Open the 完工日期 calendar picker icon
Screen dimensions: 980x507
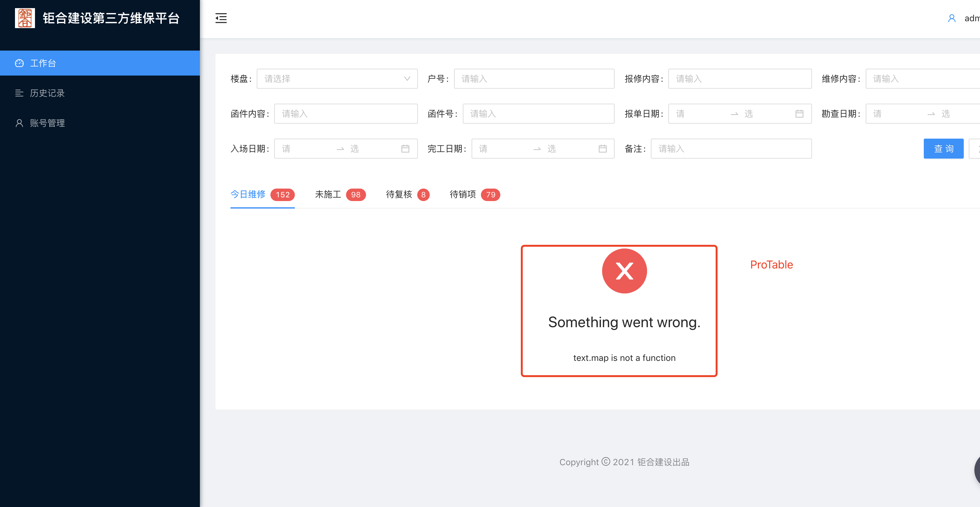pyautogui.click(x=602, y=148)
